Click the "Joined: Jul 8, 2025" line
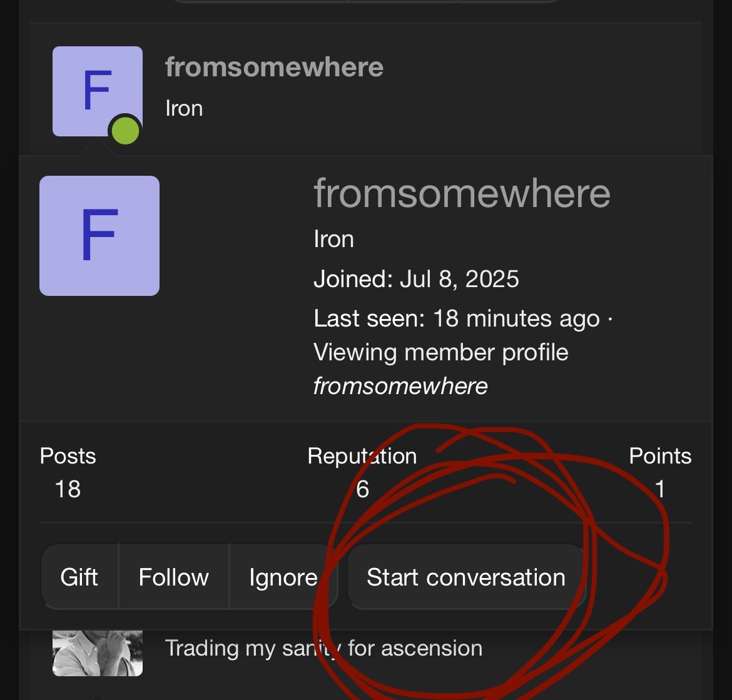This screenshot has width=732, height=700. [416, 279]
